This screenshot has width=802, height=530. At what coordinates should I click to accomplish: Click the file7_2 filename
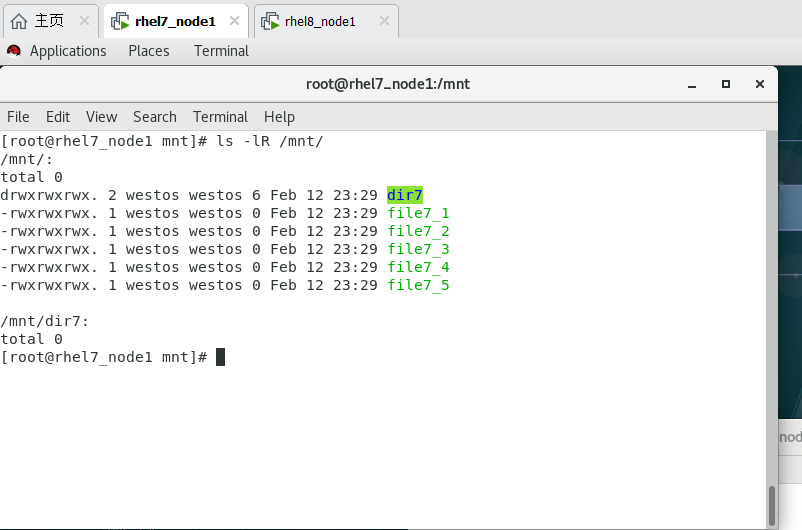coord(418,231)
